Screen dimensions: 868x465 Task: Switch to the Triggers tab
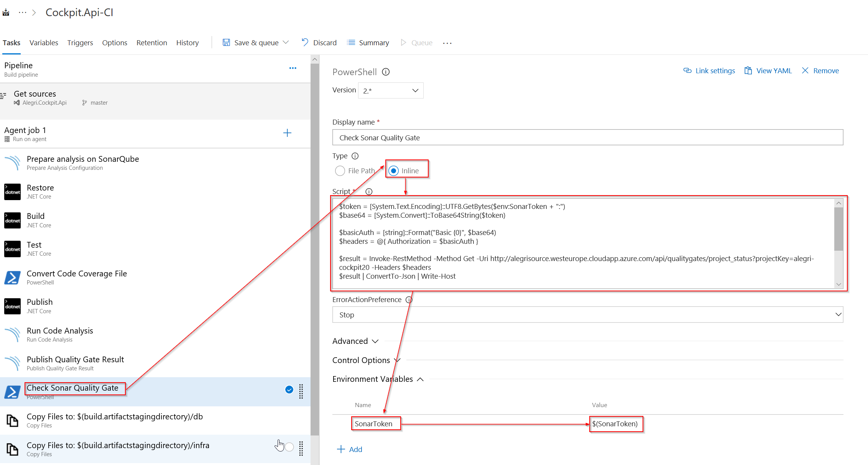(80, 43)
